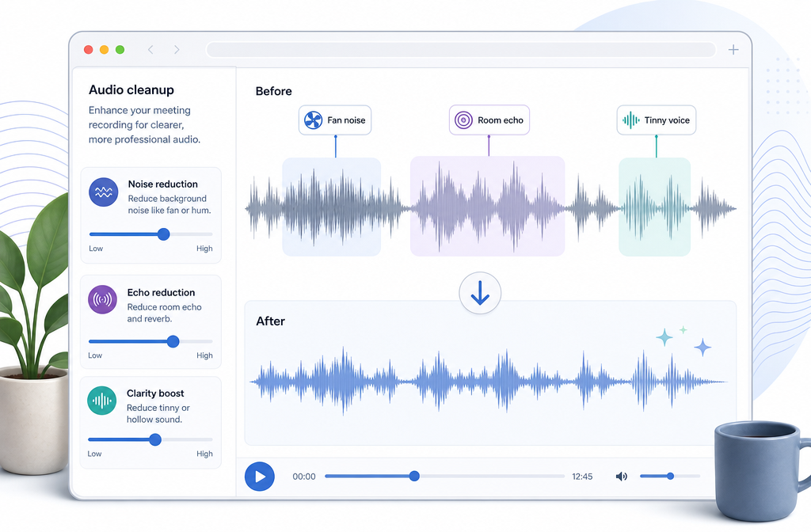This screenshot has height=532, width=811.
Task: Click the After cleaned waveform
Action: (x=489, y=382)
